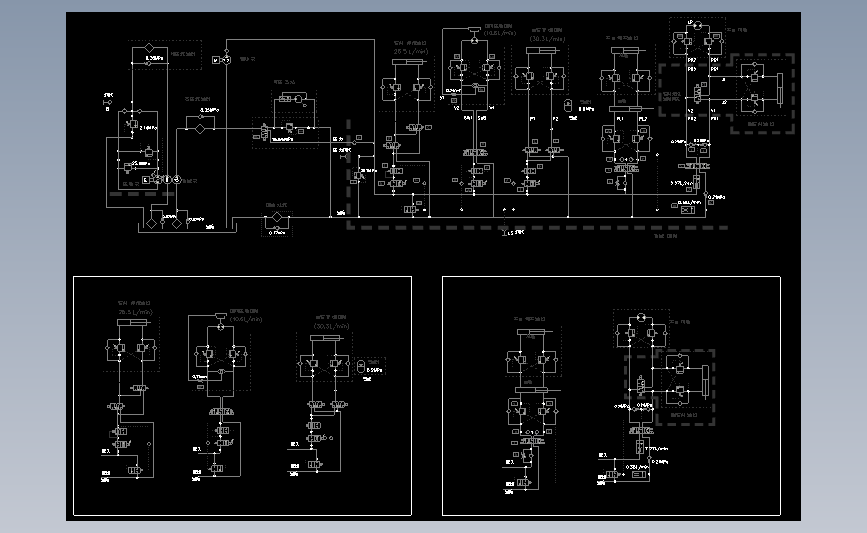Click the (30.3L/min) label in the lower-left panel
This screenshot has height=533, width=867.
pos(331,326)
